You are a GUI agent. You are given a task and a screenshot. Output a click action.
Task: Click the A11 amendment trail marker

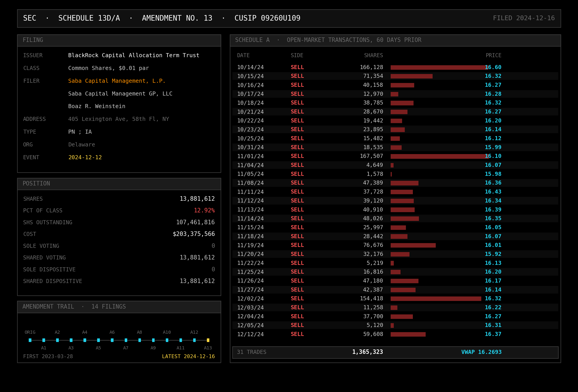pyautogui.click(x=181, y=340)
